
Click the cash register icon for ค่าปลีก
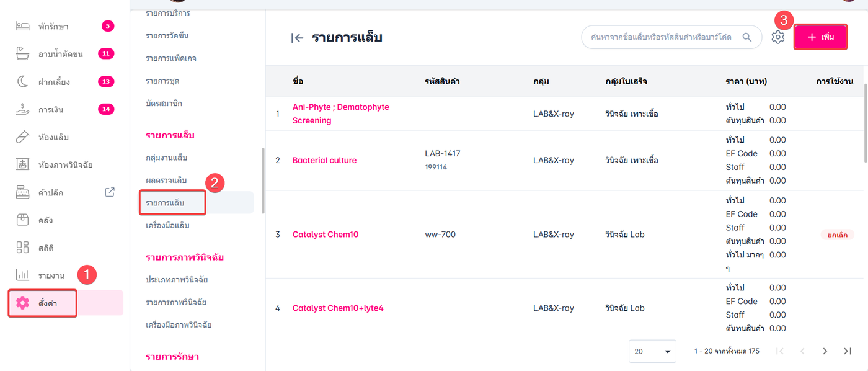(x=22, y=192)
